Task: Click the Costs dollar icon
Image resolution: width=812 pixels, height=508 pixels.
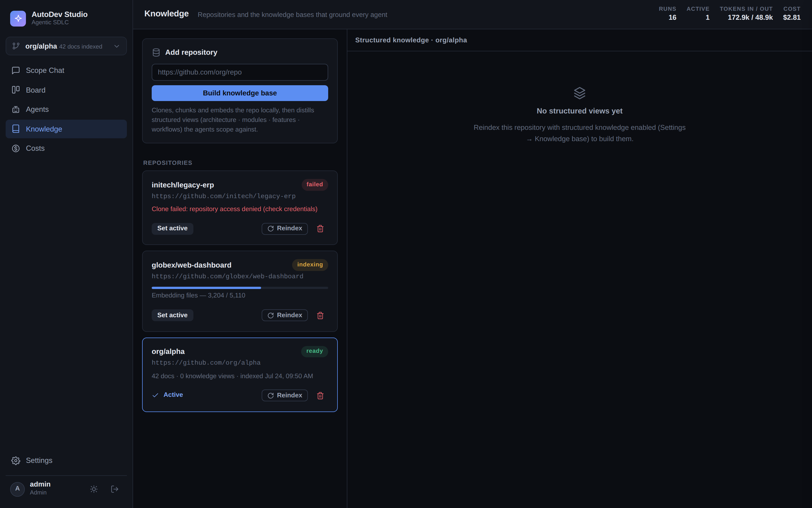Action: [16, 148]
